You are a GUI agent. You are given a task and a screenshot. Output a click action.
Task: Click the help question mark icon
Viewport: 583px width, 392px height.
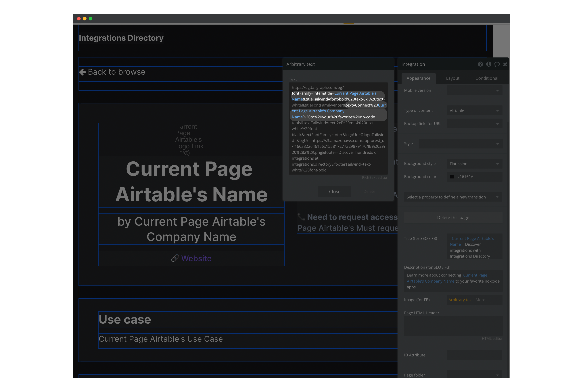point(480,64)
